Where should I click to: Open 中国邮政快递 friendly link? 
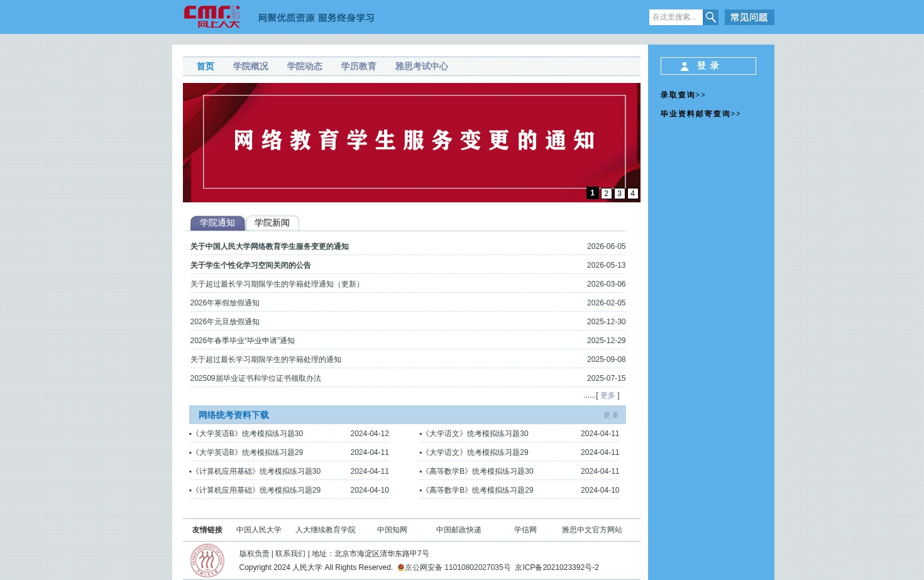(x=459, y=530)
